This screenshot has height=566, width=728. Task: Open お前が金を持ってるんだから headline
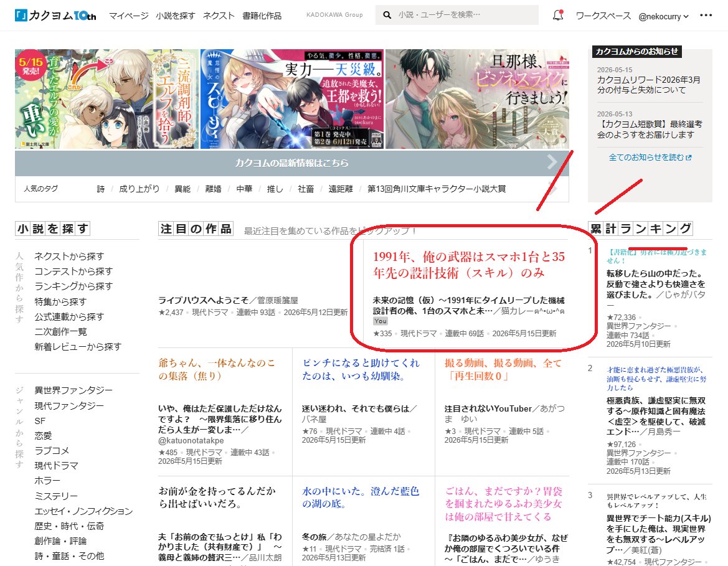tap(217, 498)
